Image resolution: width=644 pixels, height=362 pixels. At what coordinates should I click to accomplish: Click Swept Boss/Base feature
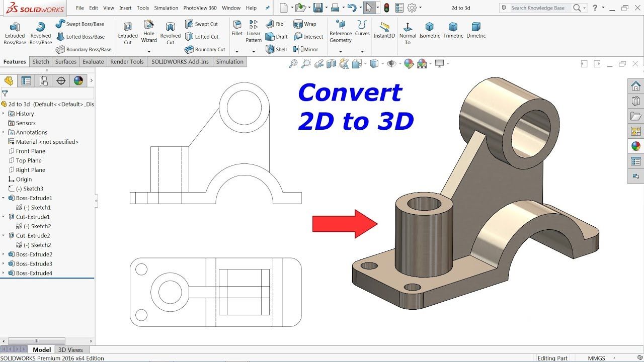pos(80,24)
